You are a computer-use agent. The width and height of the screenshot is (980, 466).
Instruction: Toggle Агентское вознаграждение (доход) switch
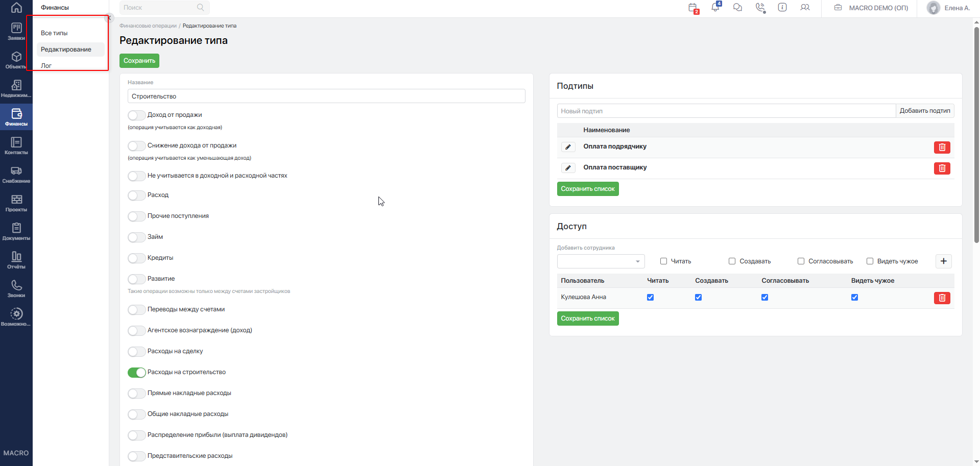[136, 331]
